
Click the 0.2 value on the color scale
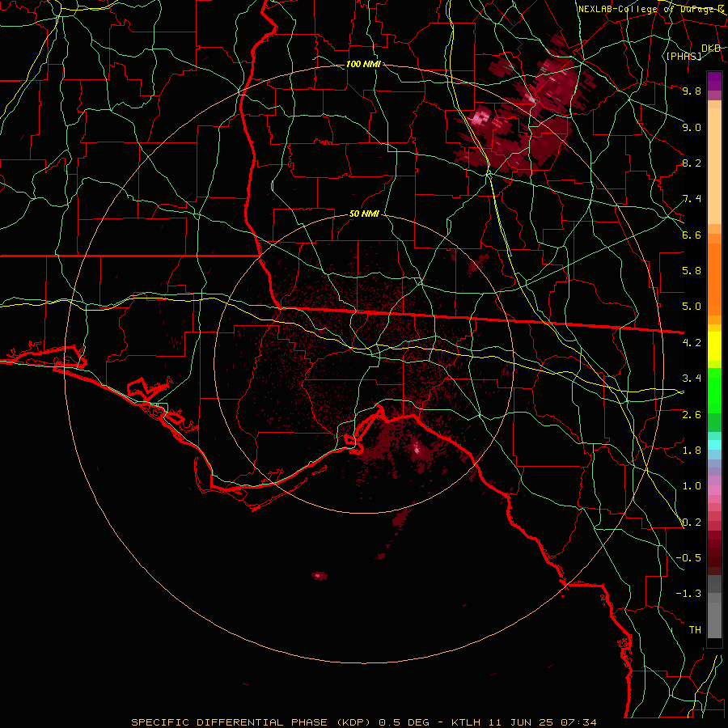pos(692,523)
